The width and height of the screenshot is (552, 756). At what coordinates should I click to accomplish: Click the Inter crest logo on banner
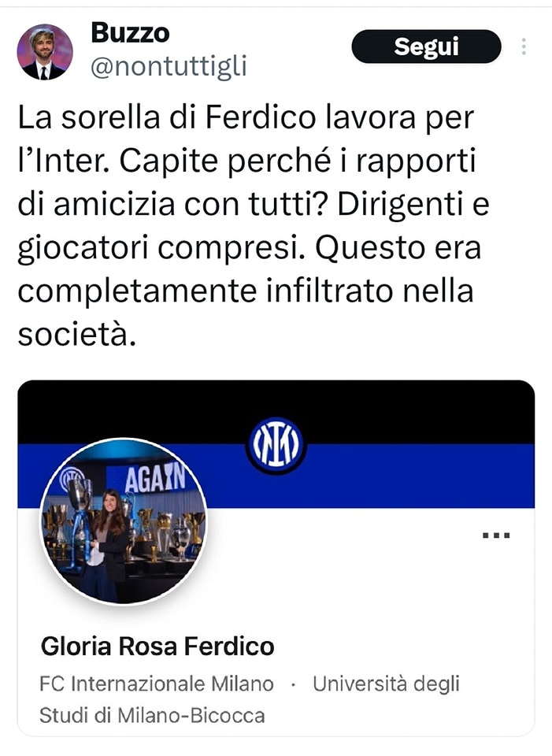276,444
